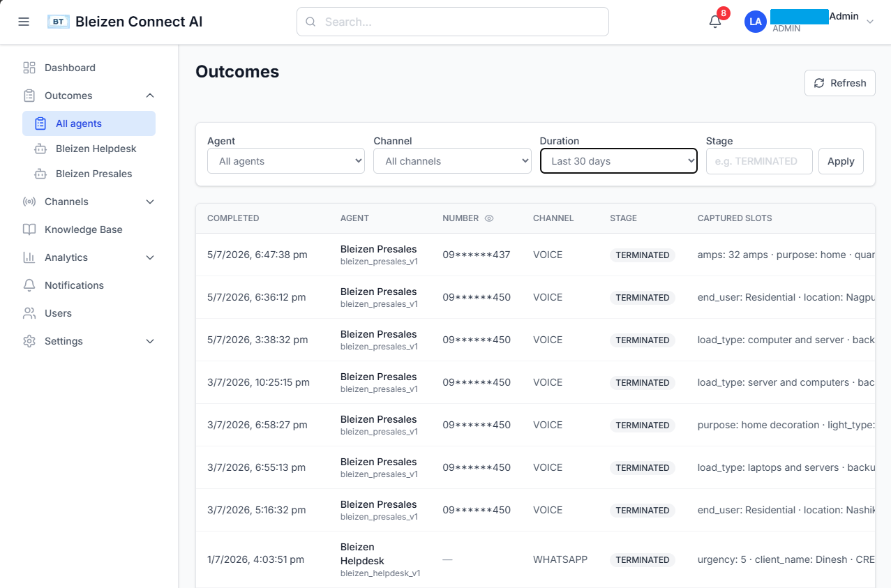The height and width of the screenshot is (588, 891).
Task: Open the Agent filter dropdown
Action: tap(286, 161)
